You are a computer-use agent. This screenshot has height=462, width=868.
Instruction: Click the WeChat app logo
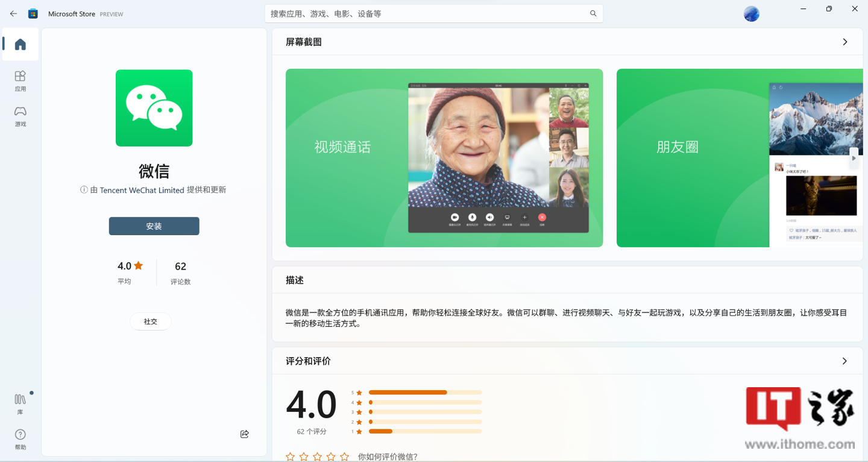pyautogui.click(x=154, y=108)
